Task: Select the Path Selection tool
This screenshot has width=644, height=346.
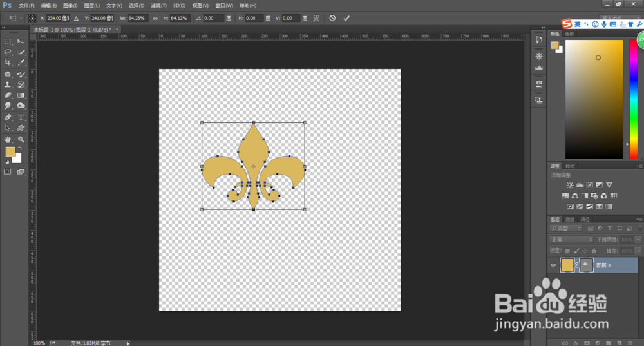Action: coord(8,128)
